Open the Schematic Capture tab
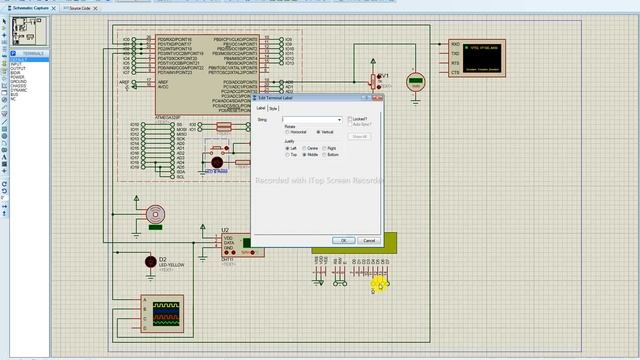Viewport: 640px width, 360px height. point(31,8)
